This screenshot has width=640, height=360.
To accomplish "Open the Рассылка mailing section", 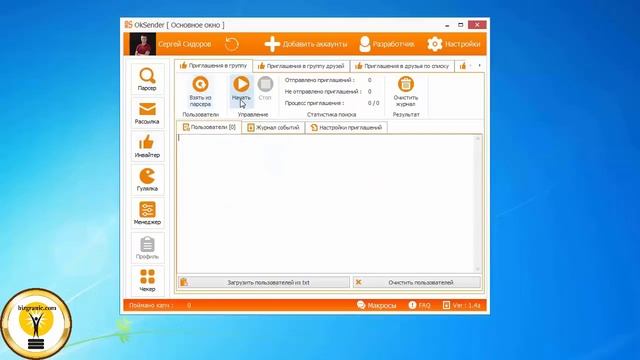I will point(147,113).
